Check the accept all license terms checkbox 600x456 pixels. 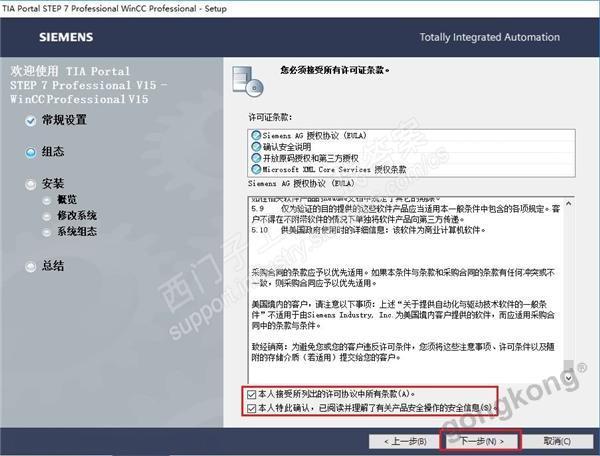click(251, 394)
